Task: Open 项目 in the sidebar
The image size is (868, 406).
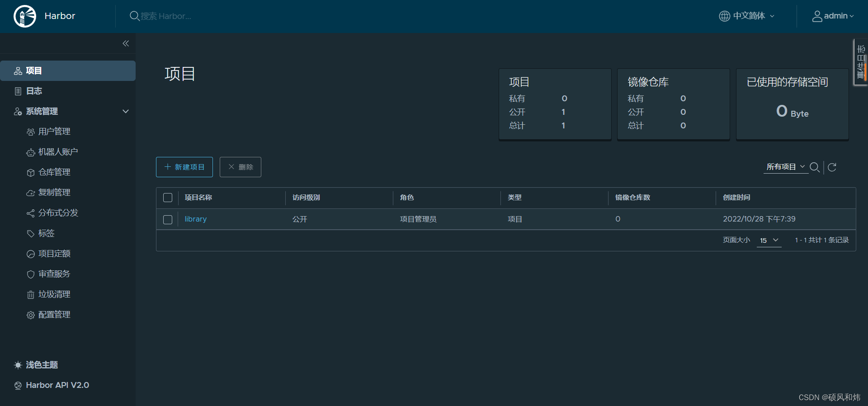Action: click(x=68, y=71)
